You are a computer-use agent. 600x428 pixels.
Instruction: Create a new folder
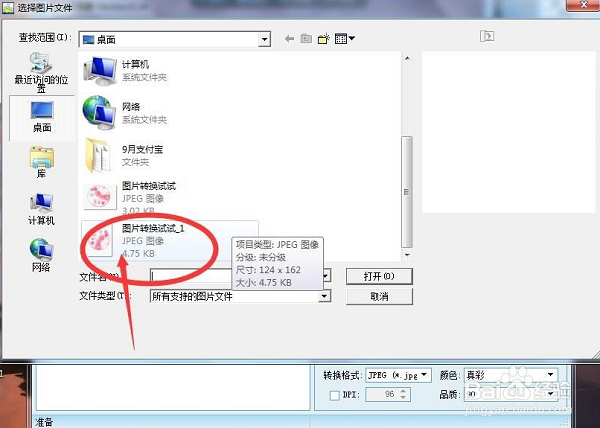coord(323,39)
